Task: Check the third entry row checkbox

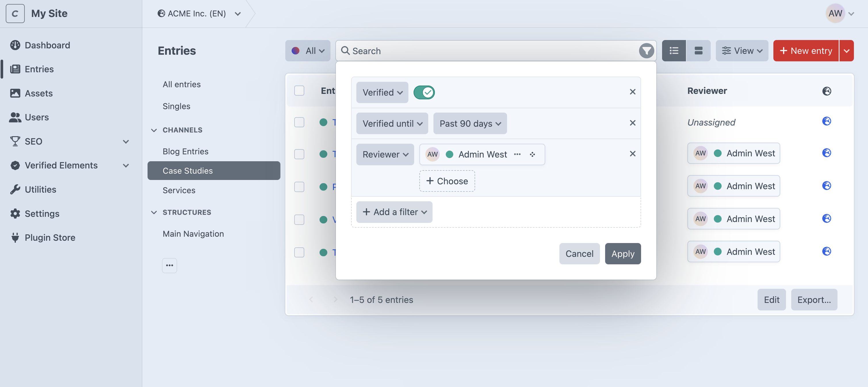Action: click(299, 187)
